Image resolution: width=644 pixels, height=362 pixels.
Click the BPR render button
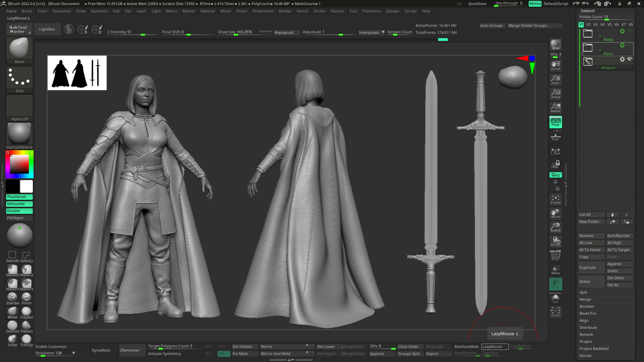[555, 45]
